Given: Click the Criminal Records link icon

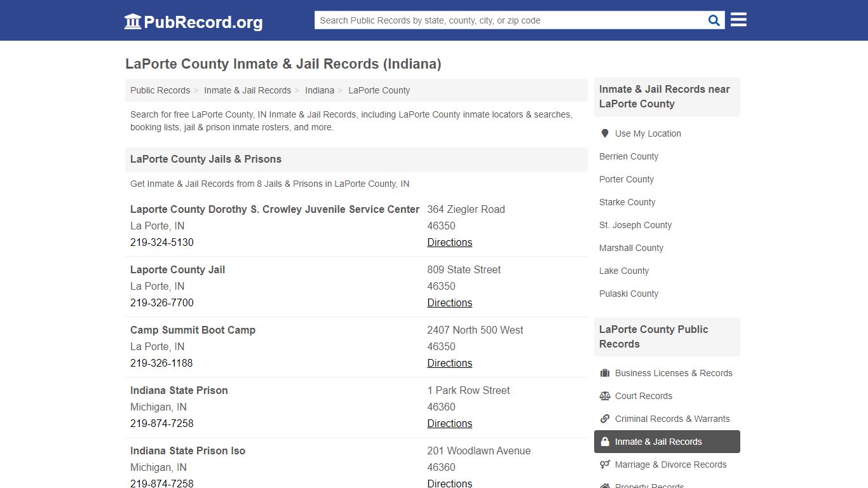Looking at the screenshot, I should (x=605, y=419).
